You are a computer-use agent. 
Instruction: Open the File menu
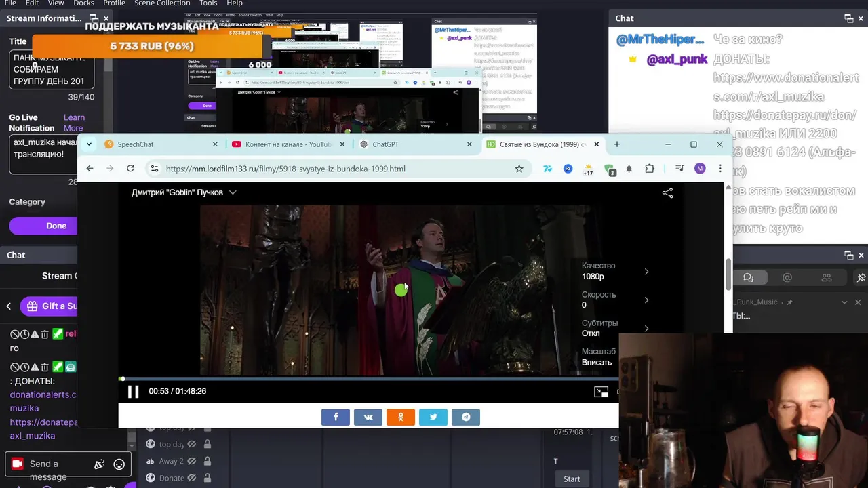coord(10,3)
